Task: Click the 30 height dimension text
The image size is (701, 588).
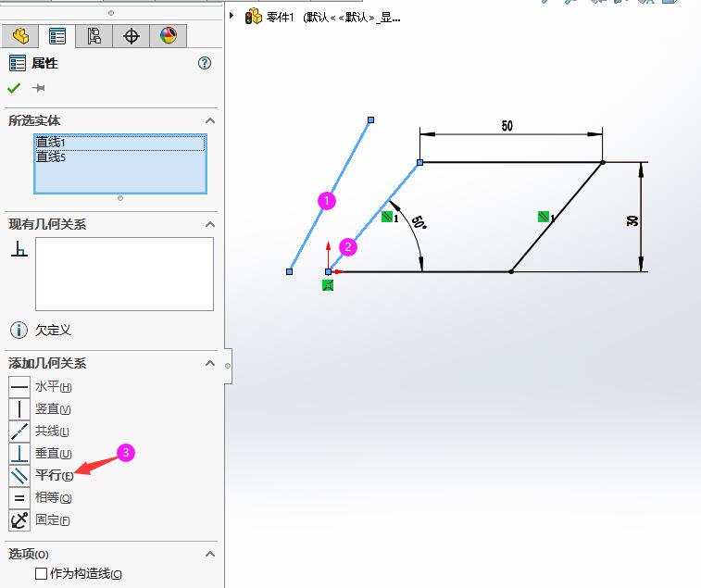Action: click(x=632, y=220)
